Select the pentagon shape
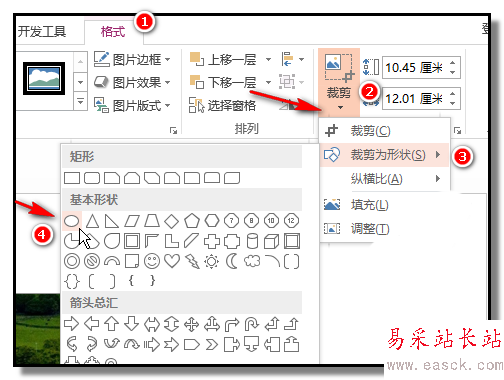The width and height of the screenshot is (504, 380). pyautogui.click(x=192, y=221)
